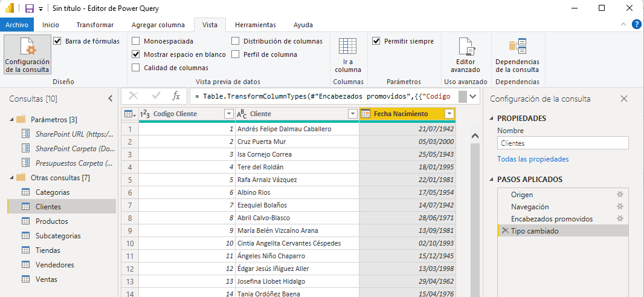Viewport: 644px width, 297px height.
Task: Select the Ventas query
Action: point(47,279)
